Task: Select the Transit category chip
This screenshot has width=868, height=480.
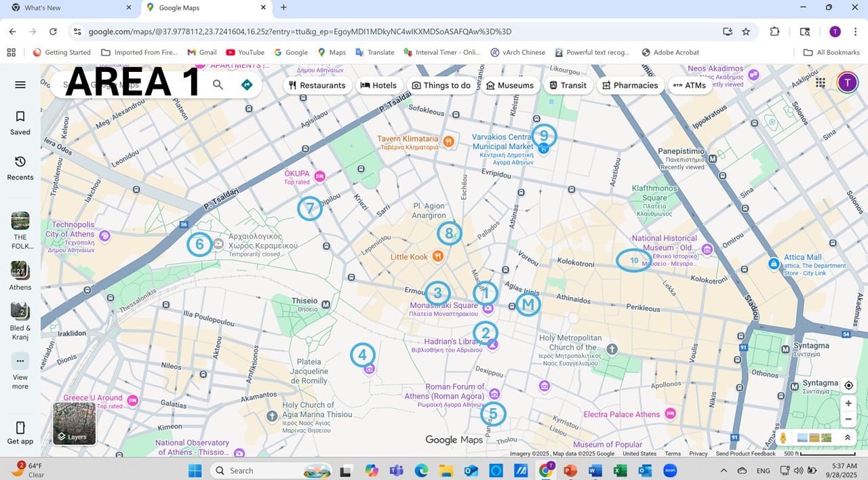Action: (568, 85)
